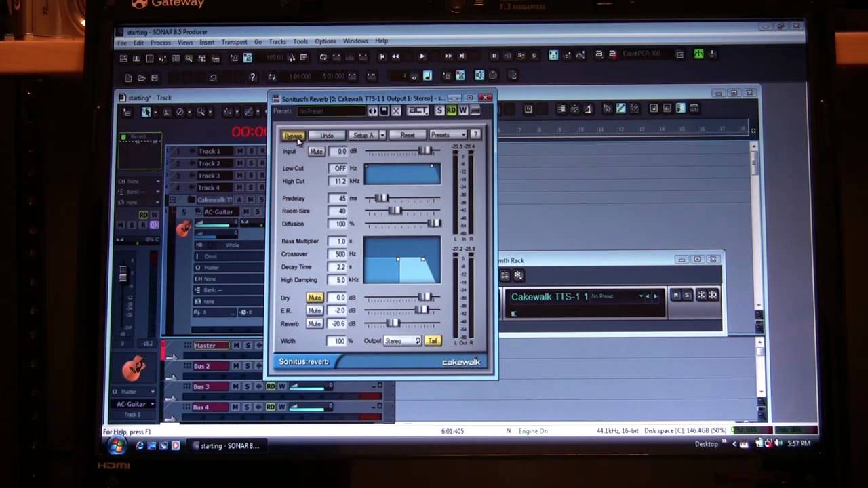Mute the Cakewalk TTS-1 synth in rack
Image resolution: width=868 pixels, height=488 pixels.
pos(675,294)
